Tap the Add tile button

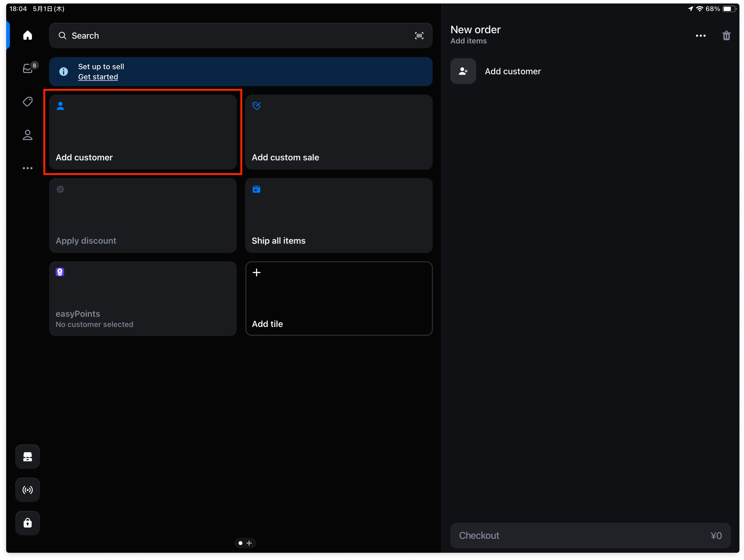click(x=339, y=299)
